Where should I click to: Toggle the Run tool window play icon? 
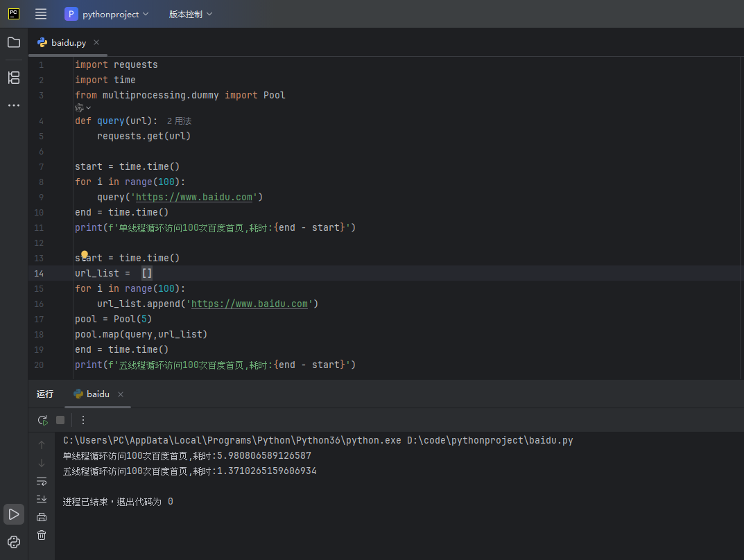(14, 514)
